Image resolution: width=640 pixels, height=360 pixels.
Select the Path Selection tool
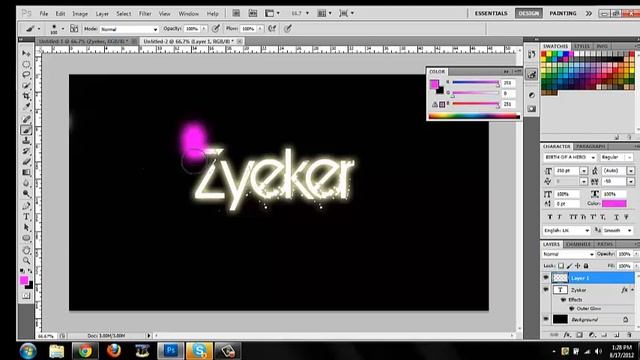pyautogui.click(x=26, y=227)
